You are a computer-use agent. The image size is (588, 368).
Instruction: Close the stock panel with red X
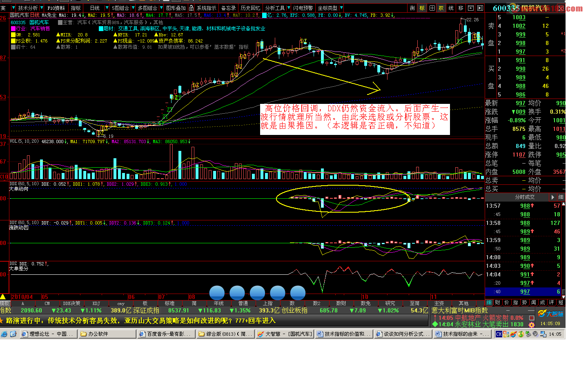tap(561, 8)
